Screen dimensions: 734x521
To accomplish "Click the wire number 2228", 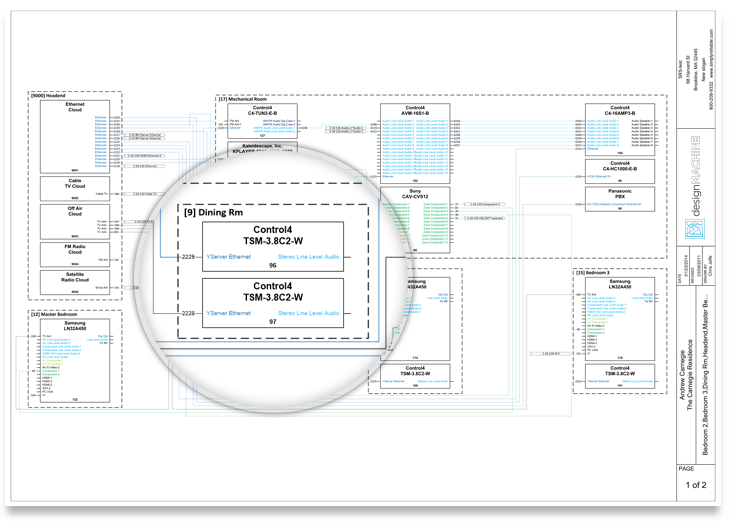I will click(188, 313).
